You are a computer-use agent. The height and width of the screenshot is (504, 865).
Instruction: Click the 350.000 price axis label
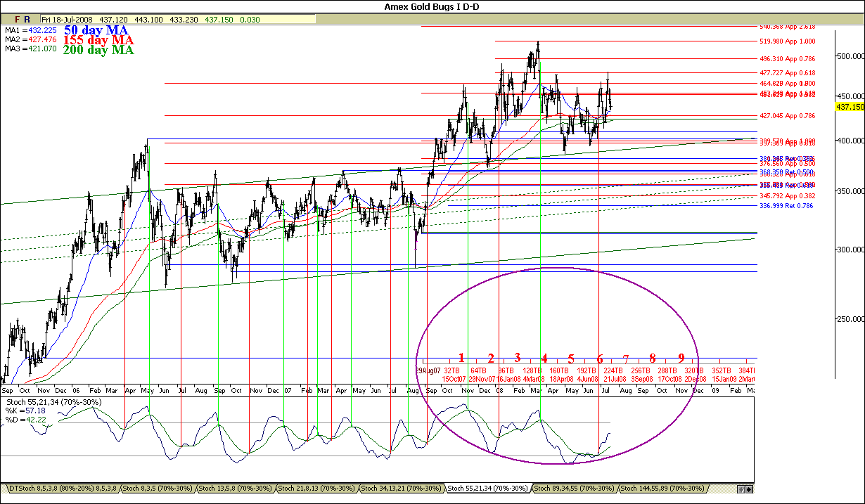pyautogui.click(x=850, y=191)
